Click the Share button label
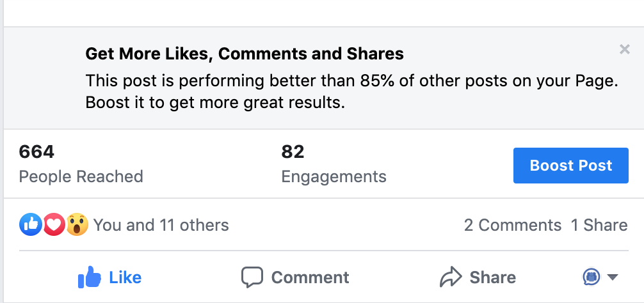644x303 pixels. (x=492, y=277)
